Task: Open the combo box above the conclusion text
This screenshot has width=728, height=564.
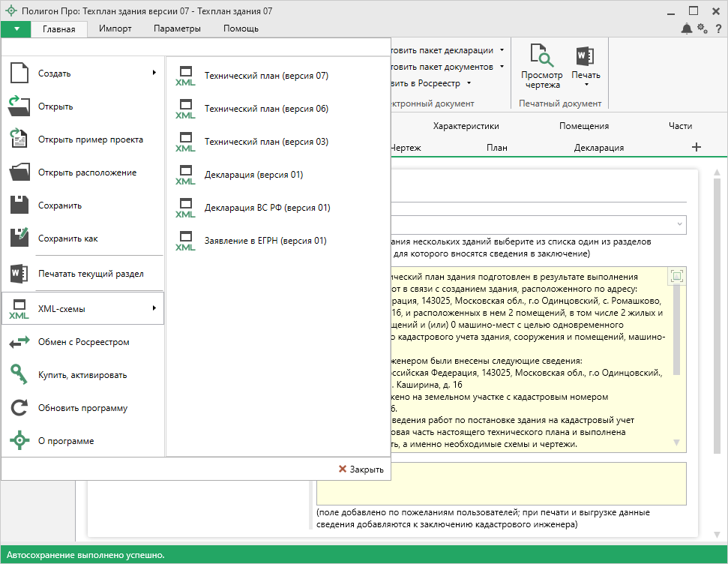Action: point(537,223)
